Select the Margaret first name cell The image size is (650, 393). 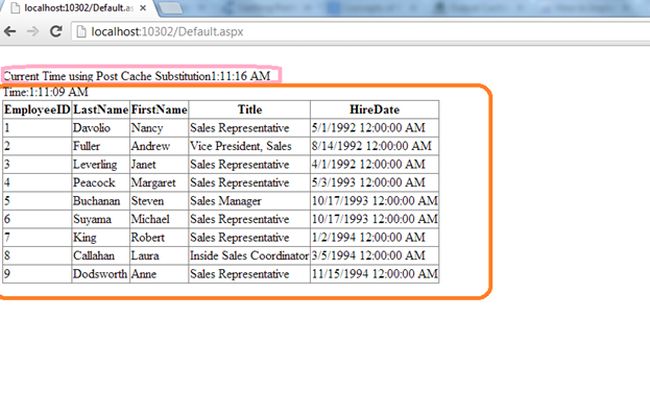[x=159, y=182]
